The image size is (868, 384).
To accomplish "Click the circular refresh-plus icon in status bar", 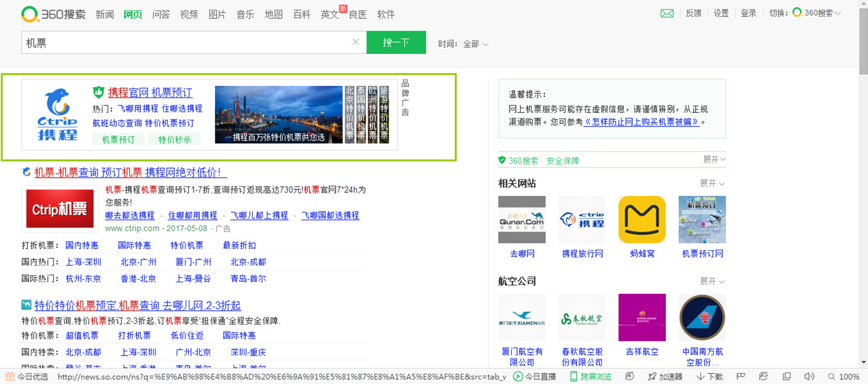I will point(629,377).
